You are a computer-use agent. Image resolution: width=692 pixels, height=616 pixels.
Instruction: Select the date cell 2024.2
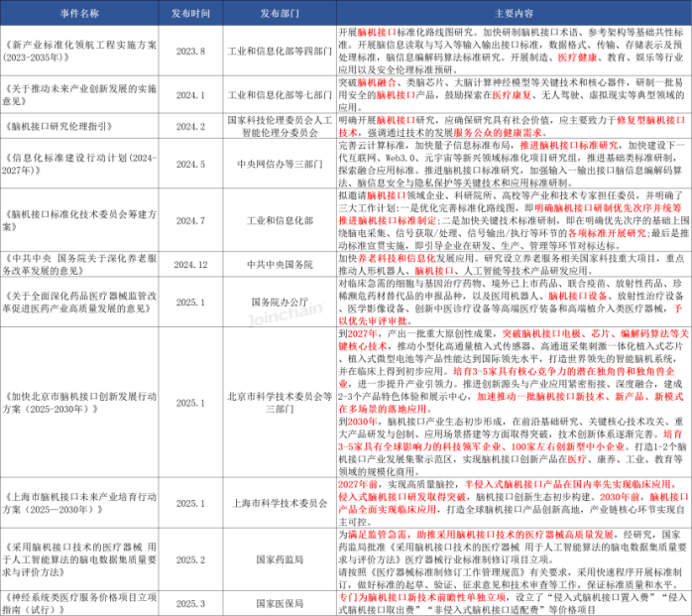pyautogui.click(x=190, y=126)
